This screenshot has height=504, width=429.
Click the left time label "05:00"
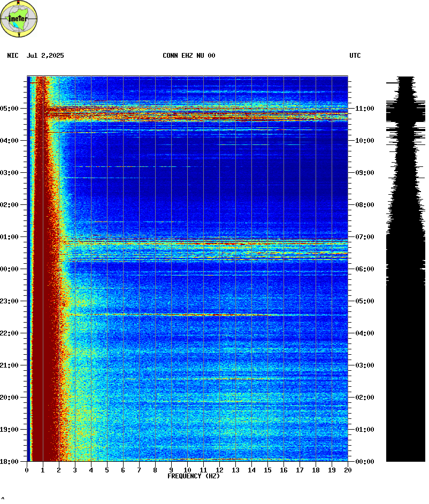[x=9, y=109]
